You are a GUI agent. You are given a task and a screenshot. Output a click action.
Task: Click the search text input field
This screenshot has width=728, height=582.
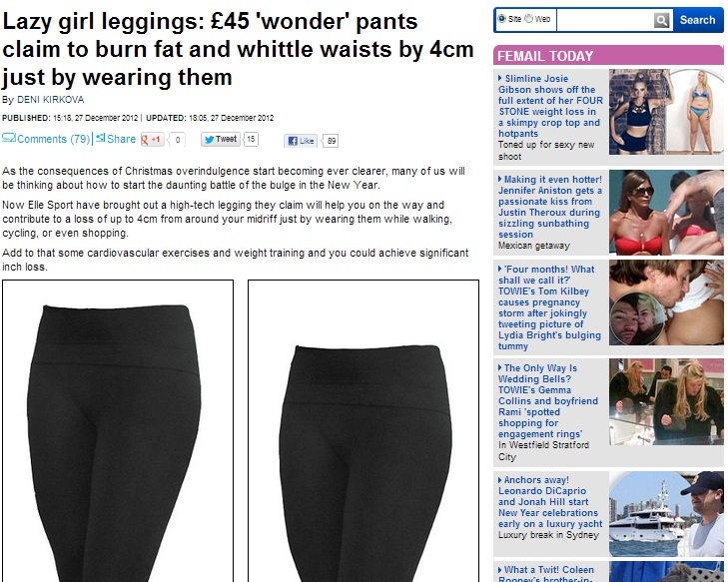(x=605, y=20)
